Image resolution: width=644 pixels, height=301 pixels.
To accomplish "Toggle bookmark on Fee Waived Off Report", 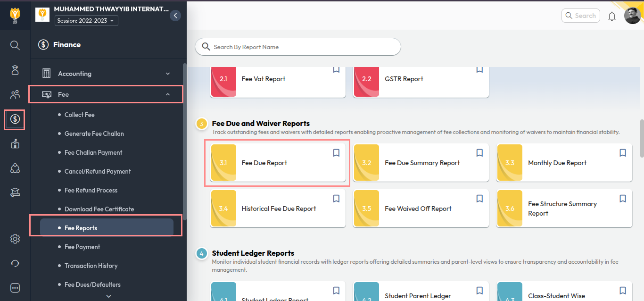I will tap(479, 199).
